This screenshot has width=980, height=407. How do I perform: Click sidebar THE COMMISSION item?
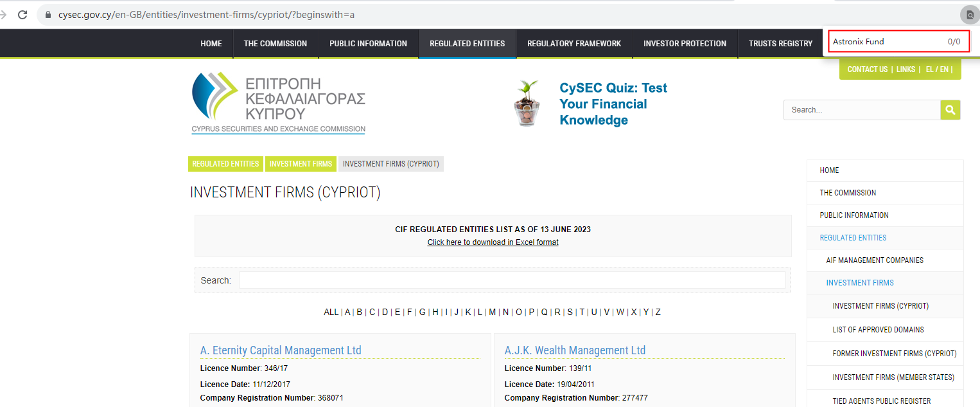(x=885, y=193)
